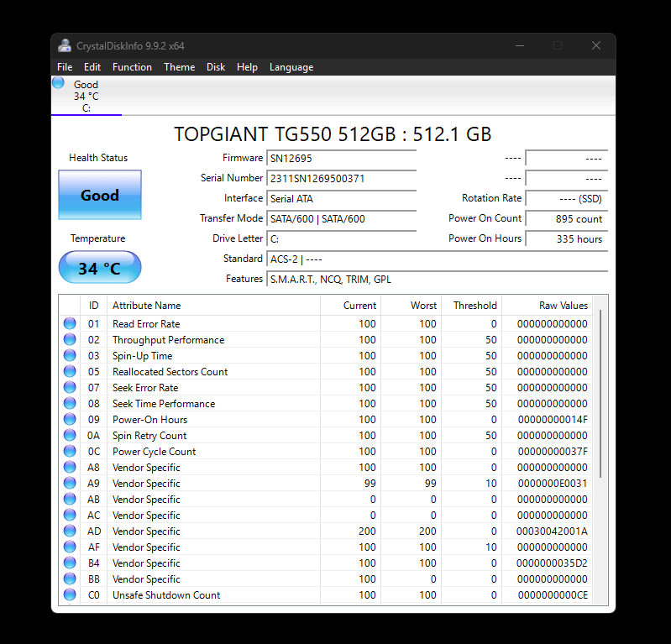671x644 pixels.
Task: Click status orb for AD Vendor Specific
Action: (x=70, y=531)
